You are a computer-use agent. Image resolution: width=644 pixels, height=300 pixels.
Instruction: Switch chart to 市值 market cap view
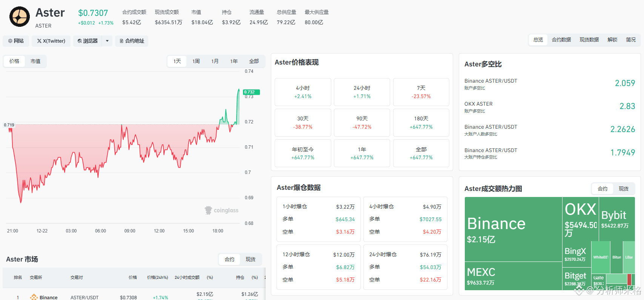coord(35,61)
